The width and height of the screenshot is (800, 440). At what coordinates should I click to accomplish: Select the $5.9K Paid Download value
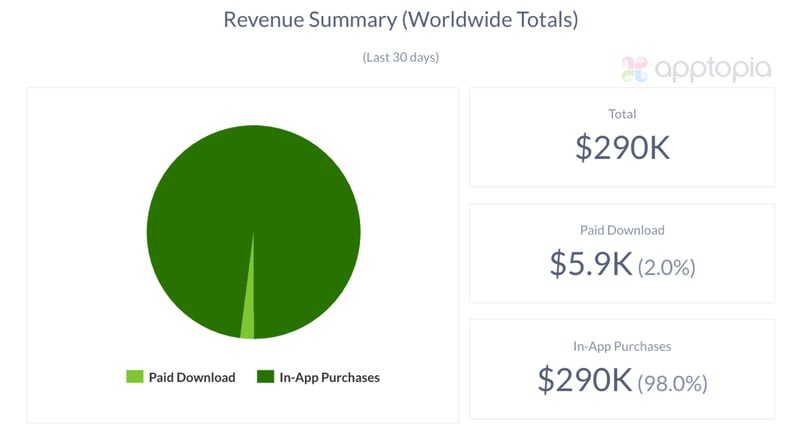click(x=590, y=264)
